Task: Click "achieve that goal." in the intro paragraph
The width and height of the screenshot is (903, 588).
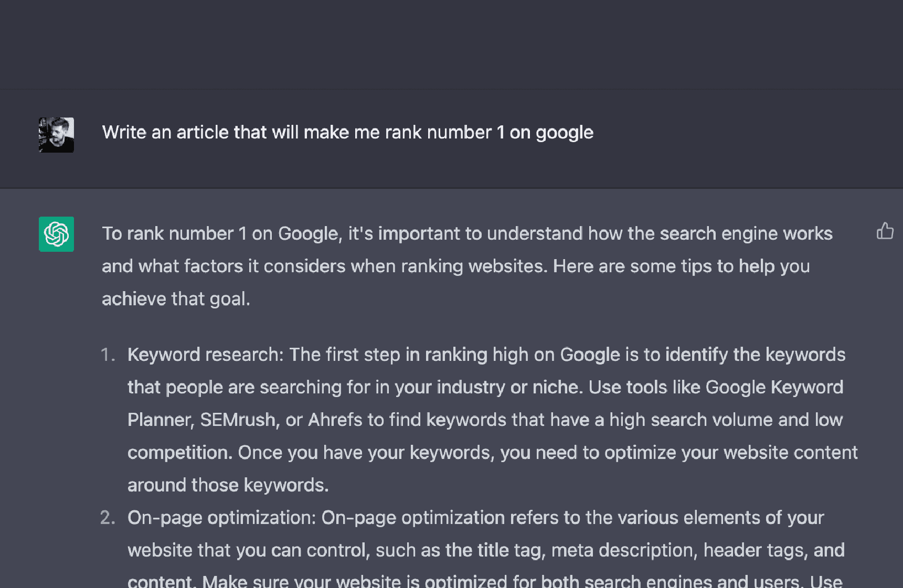Action: click(176, 299)
